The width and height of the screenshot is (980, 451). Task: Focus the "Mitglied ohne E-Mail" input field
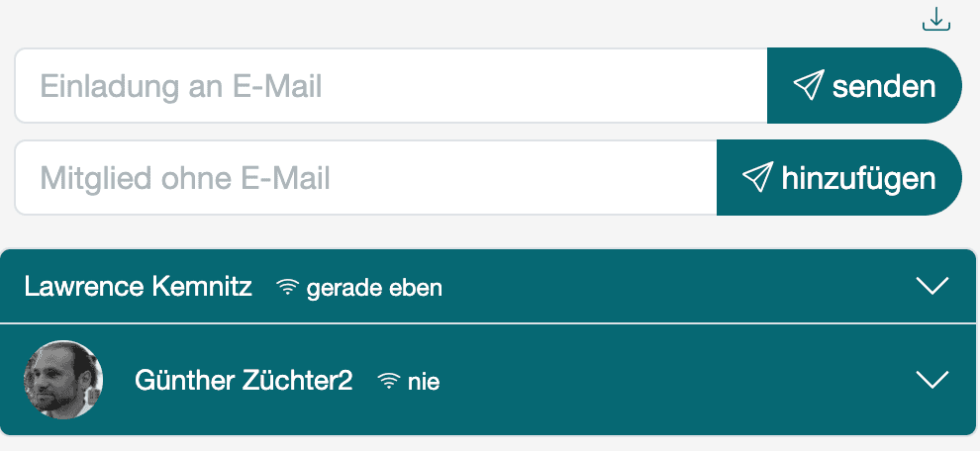coord(366,178)
